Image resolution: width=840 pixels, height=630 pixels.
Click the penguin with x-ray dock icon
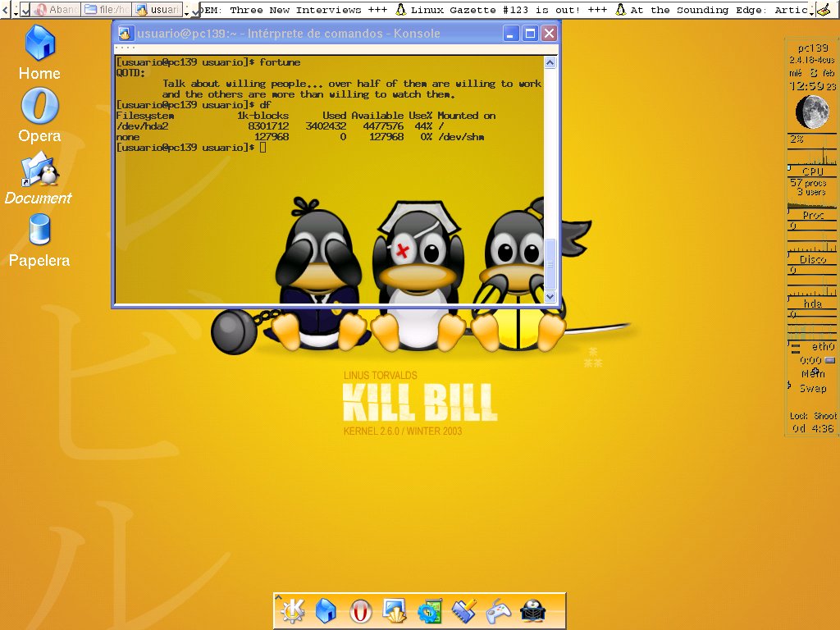pyautogui.click(x=532, y=610)
